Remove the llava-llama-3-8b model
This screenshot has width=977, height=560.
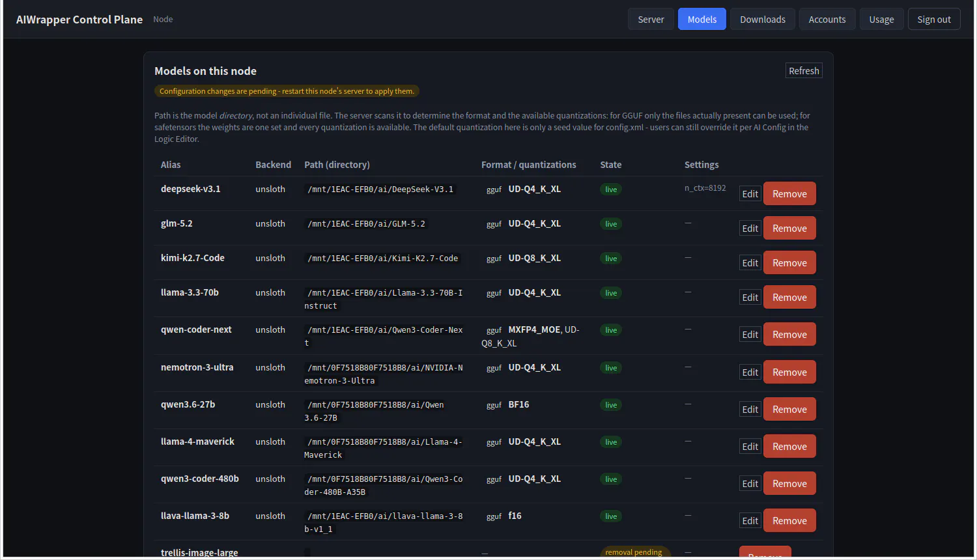789,521
